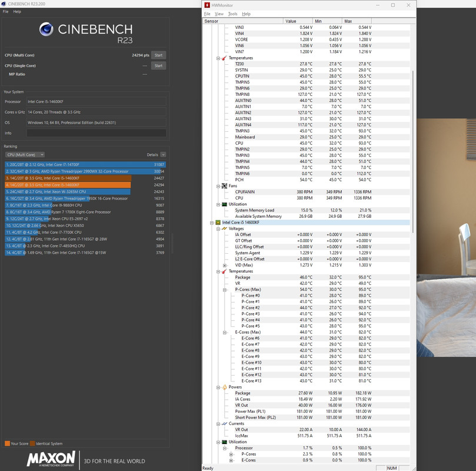Click the Sensor column header

(x=243, y=21)
